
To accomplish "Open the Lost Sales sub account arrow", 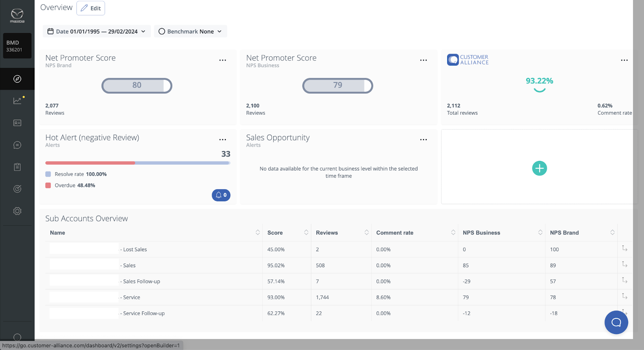I will pos(625,248).
